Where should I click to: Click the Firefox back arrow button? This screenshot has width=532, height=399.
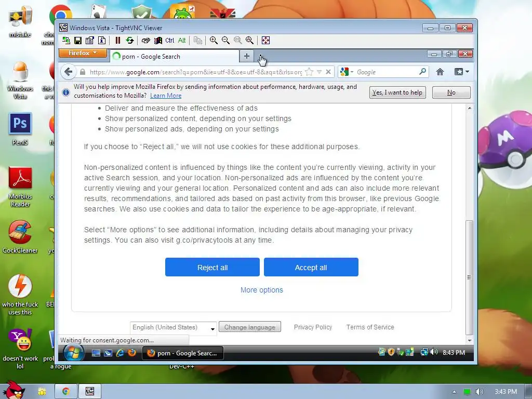pos(69,72)
